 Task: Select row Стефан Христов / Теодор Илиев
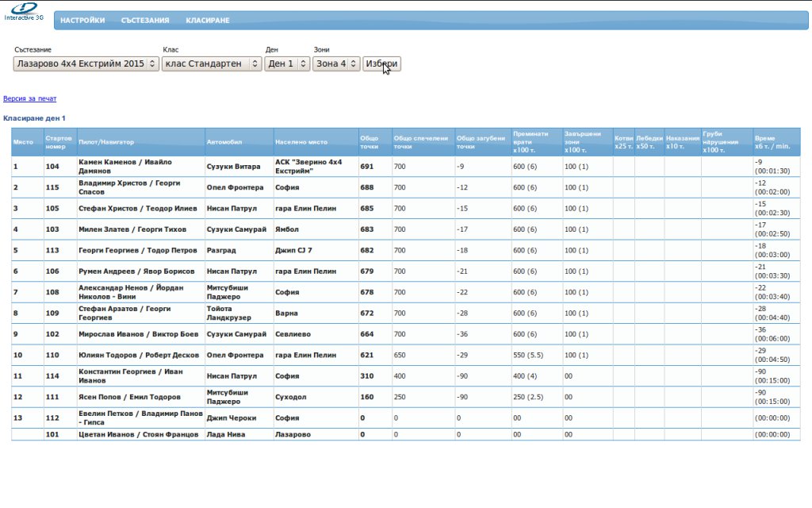[406, 209]
